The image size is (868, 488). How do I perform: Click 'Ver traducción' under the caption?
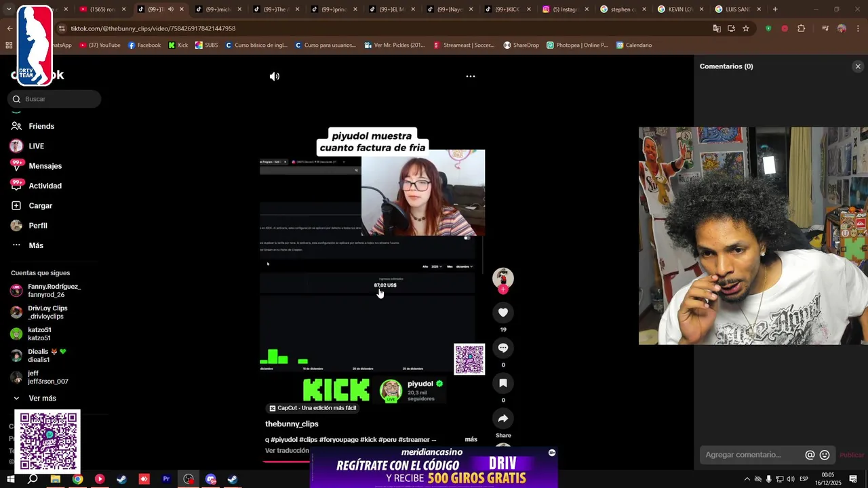pyautogui.click(x=287, y=451)
